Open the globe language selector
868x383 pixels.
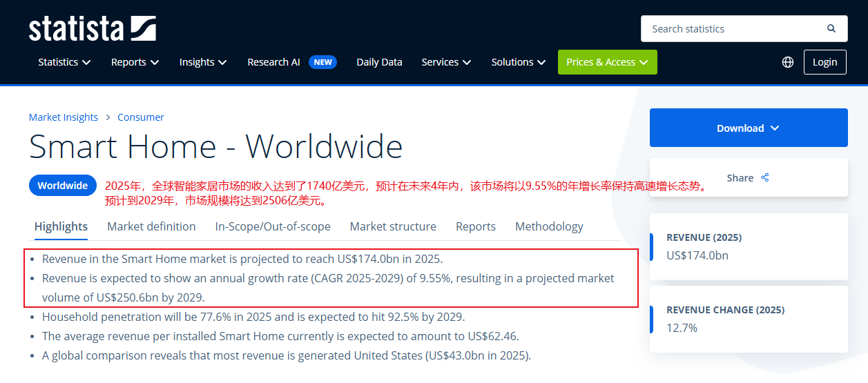pyautogui.click(x=788, y=62)
